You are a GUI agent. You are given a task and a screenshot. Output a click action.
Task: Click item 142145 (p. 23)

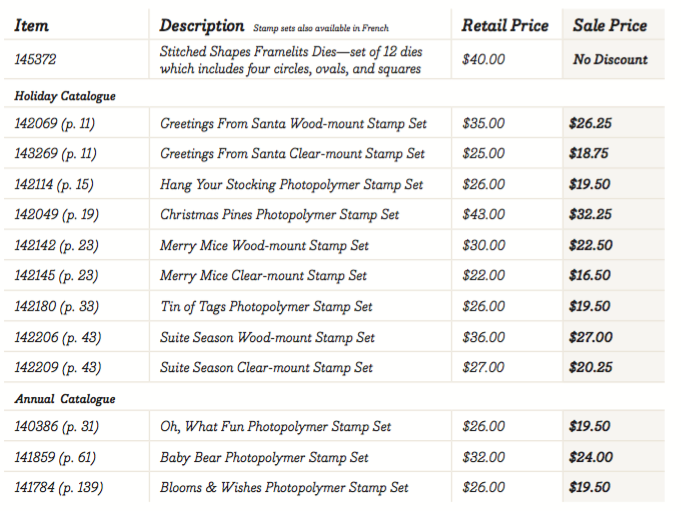point(58,276)
